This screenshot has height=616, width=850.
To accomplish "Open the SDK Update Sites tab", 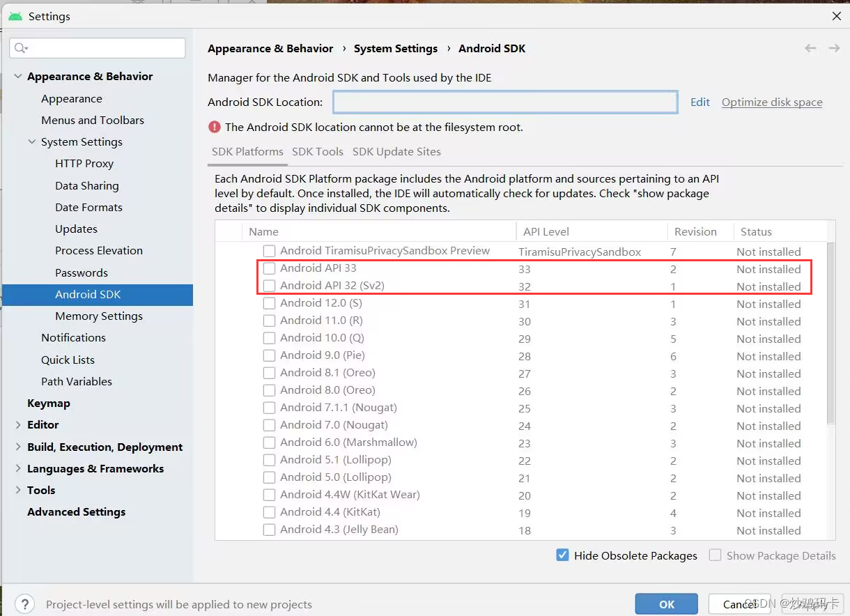I will [396, 151].
